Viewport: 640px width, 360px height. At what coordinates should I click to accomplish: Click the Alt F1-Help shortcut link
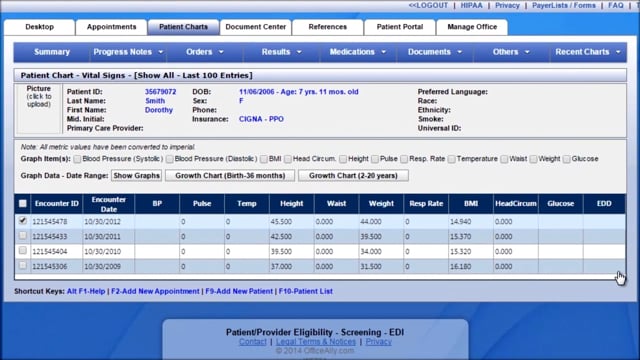tap(86, 291)
